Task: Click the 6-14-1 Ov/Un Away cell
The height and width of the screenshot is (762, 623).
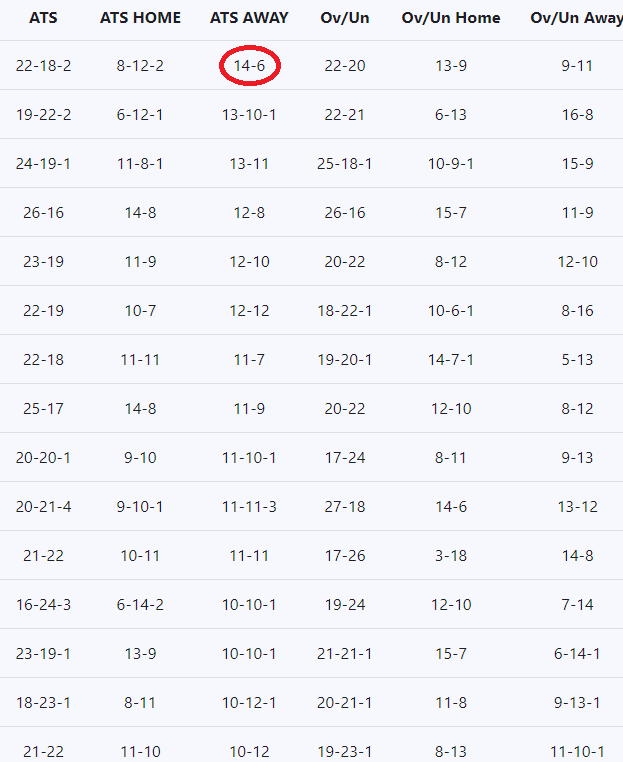Action: tap(577, 654)
